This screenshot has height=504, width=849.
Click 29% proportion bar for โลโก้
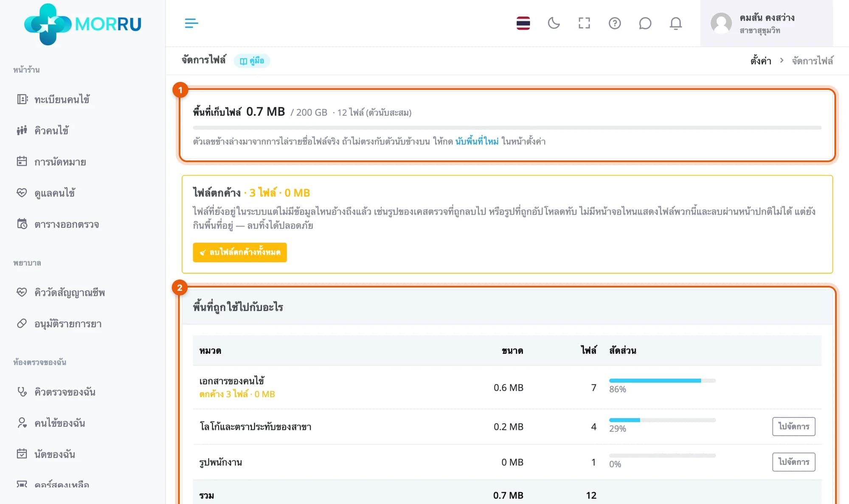pyautogui.click(x=662, y=420)
